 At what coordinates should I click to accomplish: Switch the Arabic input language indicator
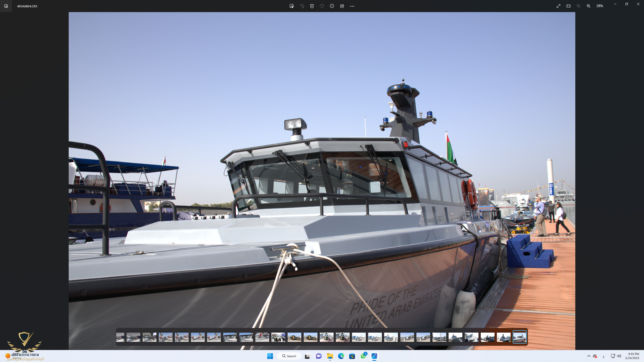(x=603, y=356)
